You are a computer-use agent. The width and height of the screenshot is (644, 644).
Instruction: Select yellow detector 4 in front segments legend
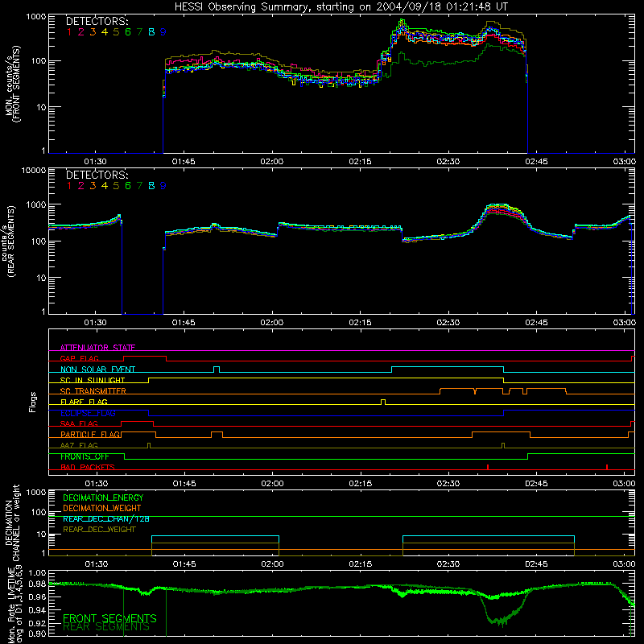(x=105, y=32)
